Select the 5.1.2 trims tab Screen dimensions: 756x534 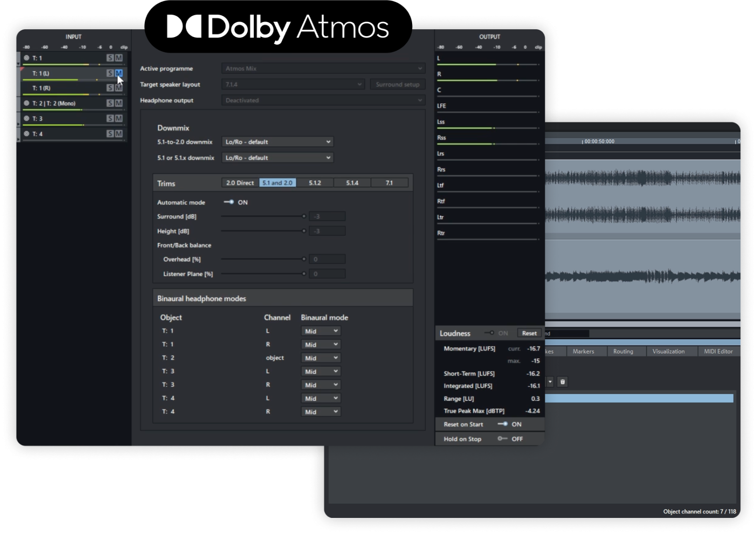pos(315,183)
